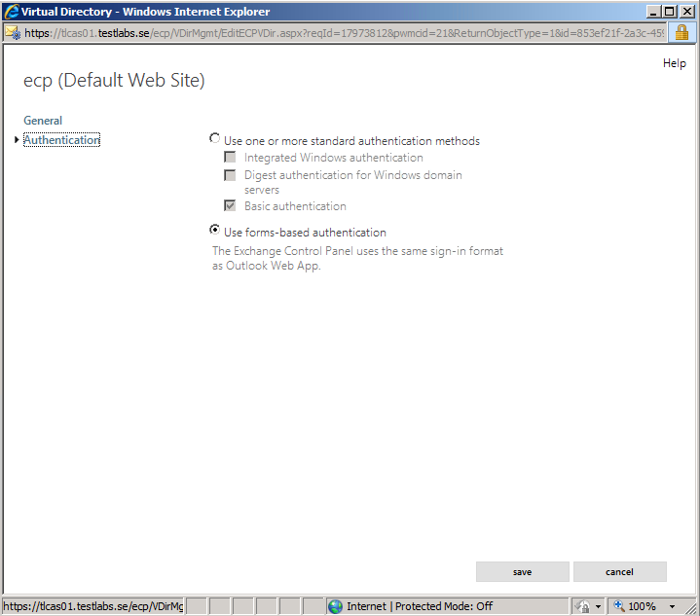Click the page favicon in address bar
This screenshot has height=616, width=700.
pos(13,33)
